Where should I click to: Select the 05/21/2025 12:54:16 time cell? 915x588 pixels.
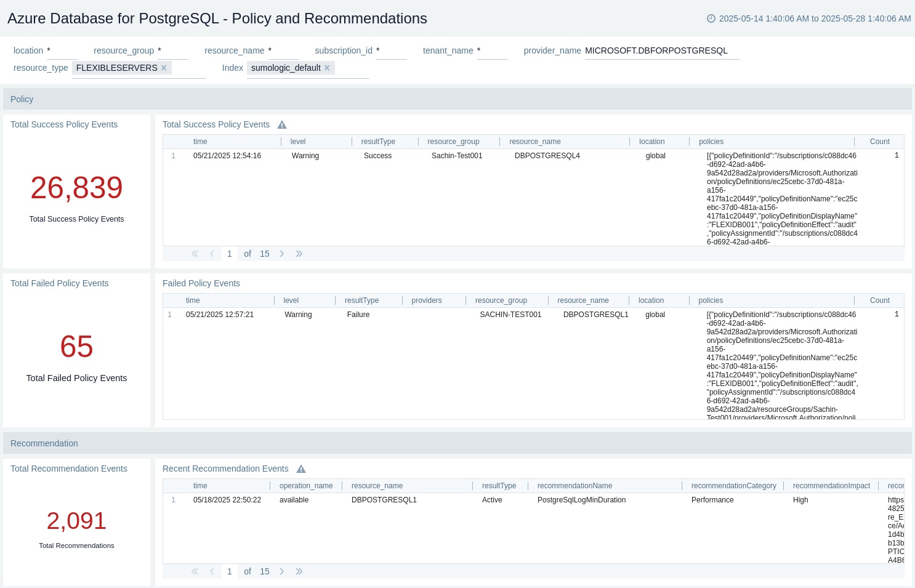tap(227, 156)
